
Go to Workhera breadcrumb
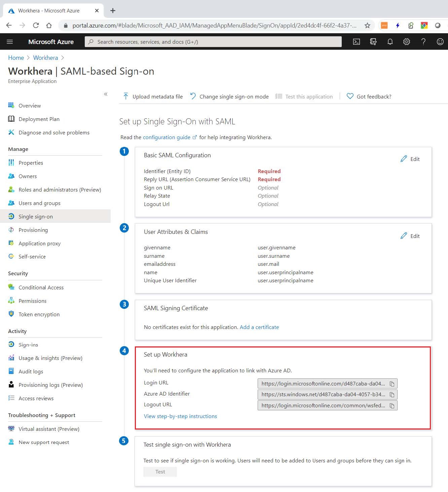[45, 58]
